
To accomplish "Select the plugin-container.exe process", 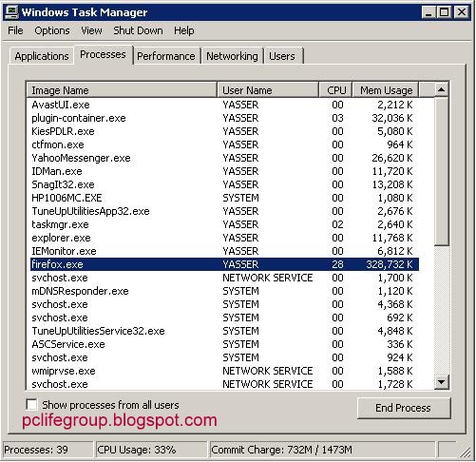I will point(224,118).
